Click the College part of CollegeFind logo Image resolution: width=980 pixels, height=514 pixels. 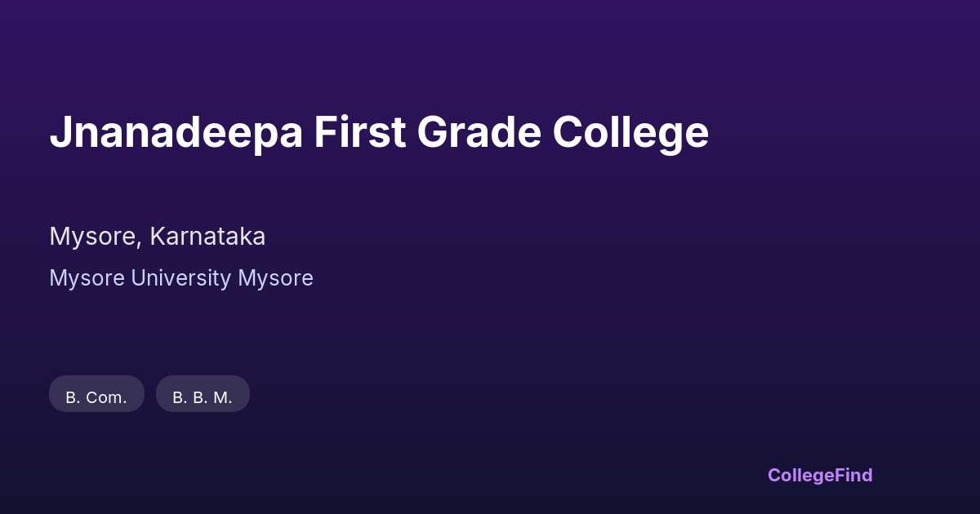pos(800,475)
